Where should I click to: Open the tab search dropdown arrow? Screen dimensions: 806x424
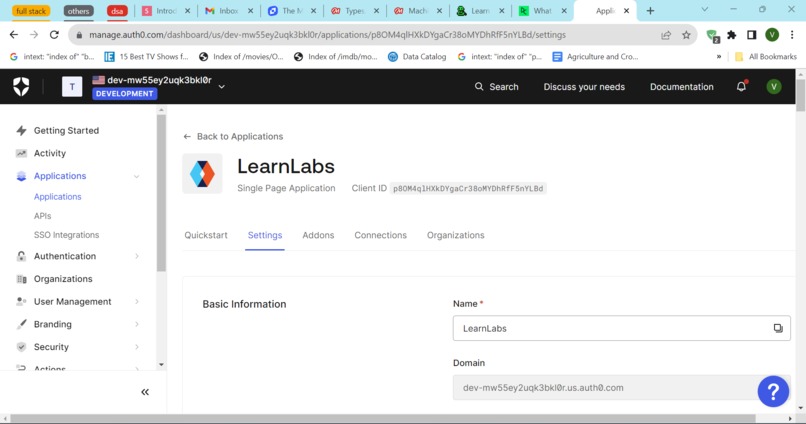705,10
